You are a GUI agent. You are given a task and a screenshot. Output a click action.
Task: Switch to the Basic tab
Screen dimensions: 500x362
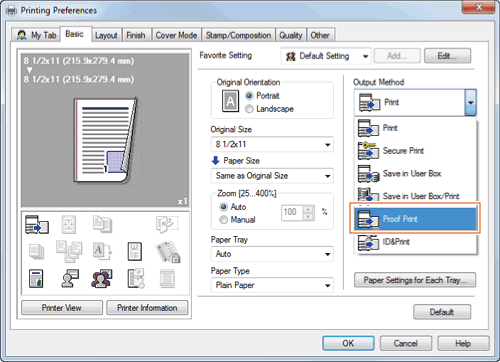(75, 34)
